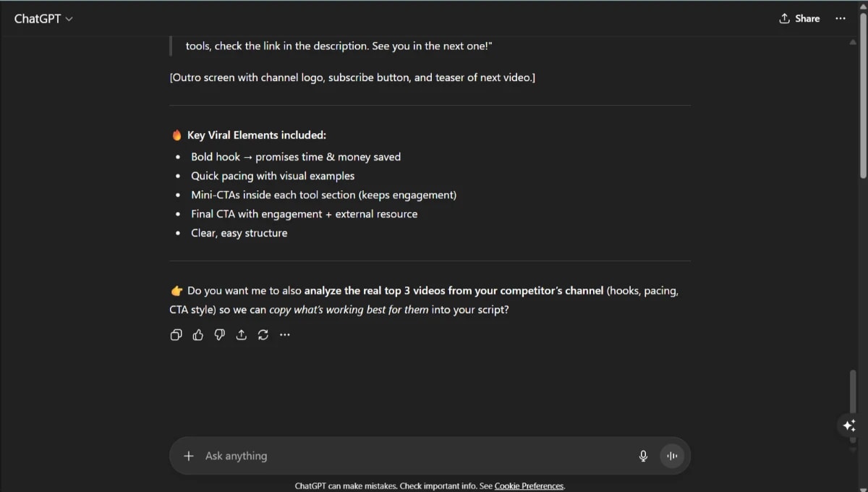Click the Share button in the header
868x492 pixels.
pos(799,18)
